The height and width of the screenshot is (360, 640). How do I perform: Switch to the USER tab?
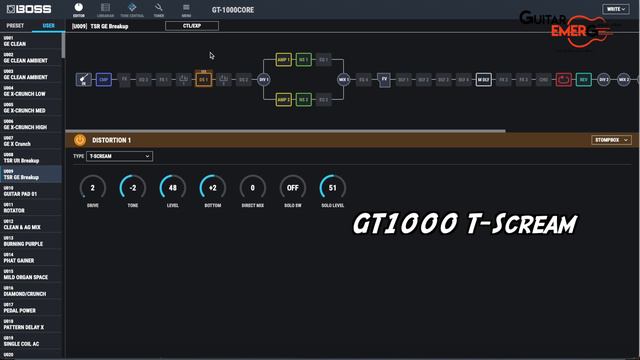49,26
